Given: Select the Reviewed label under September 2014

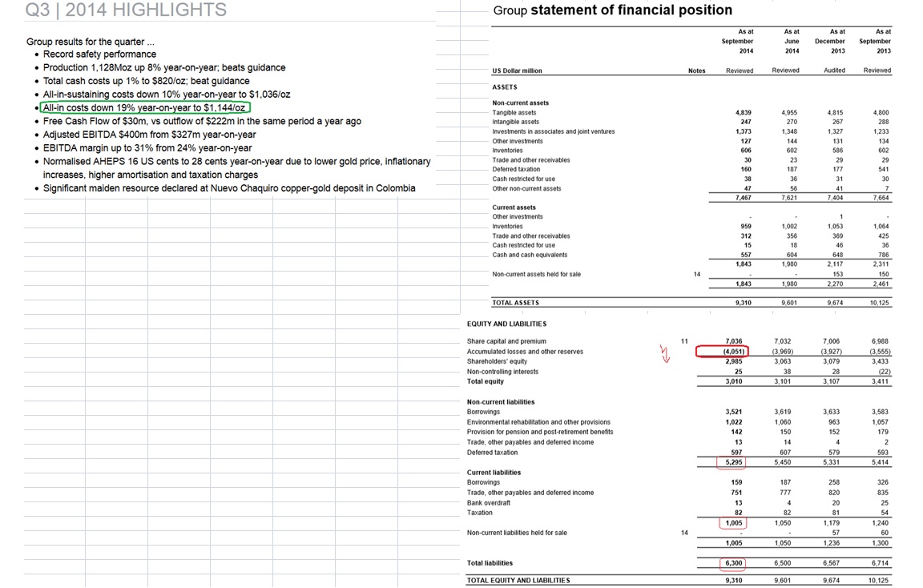Looking at the screenshot, I should [739, 70].
